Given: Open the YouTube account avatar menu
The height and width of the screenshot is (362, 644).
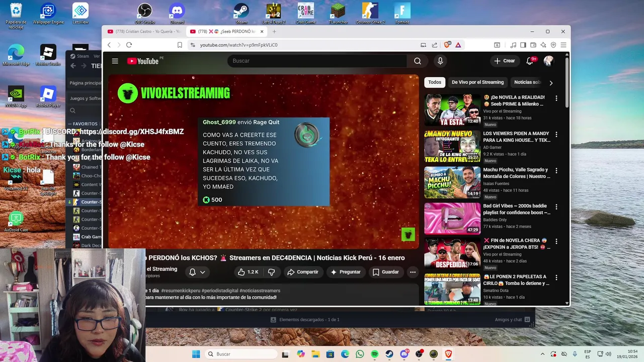Looking at the screenshot, I should pos(548,61).
